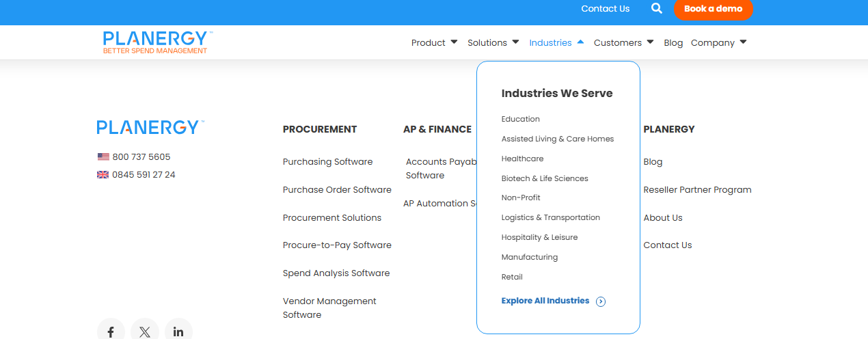
Task: Open Spend Analysis Software link
Action: 336,273
